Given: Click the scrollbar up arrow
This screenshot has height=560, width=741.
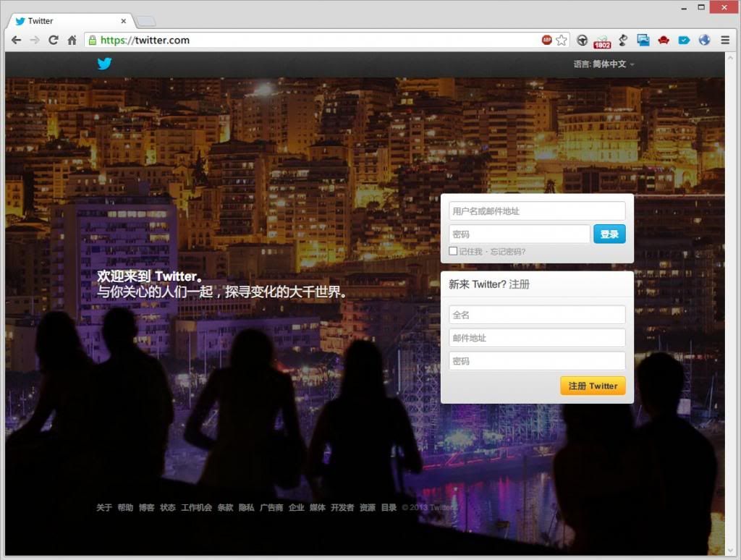Looking at the screenshot, I should (x=731, y=57).
